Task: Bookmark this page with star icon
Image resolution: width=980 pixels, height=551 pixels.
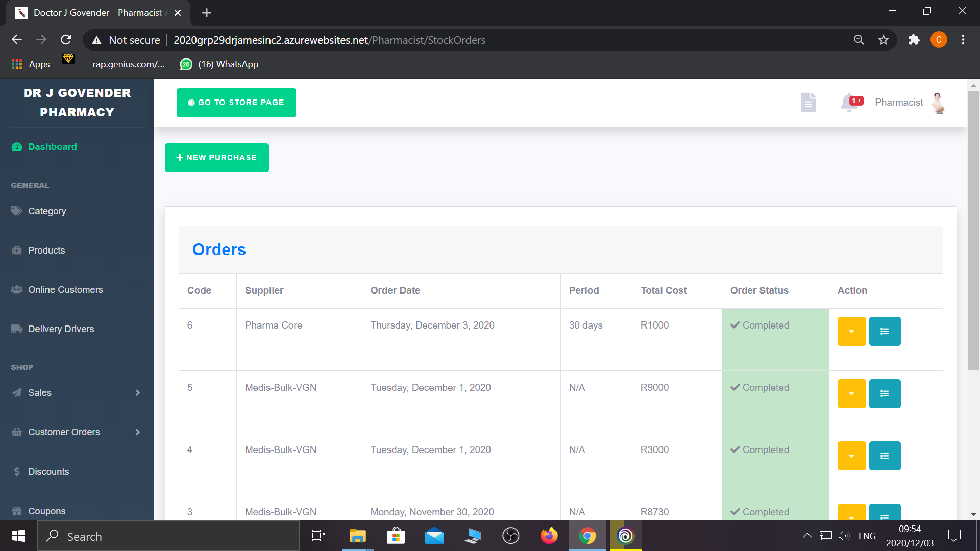Action: (x=884, y=40)
